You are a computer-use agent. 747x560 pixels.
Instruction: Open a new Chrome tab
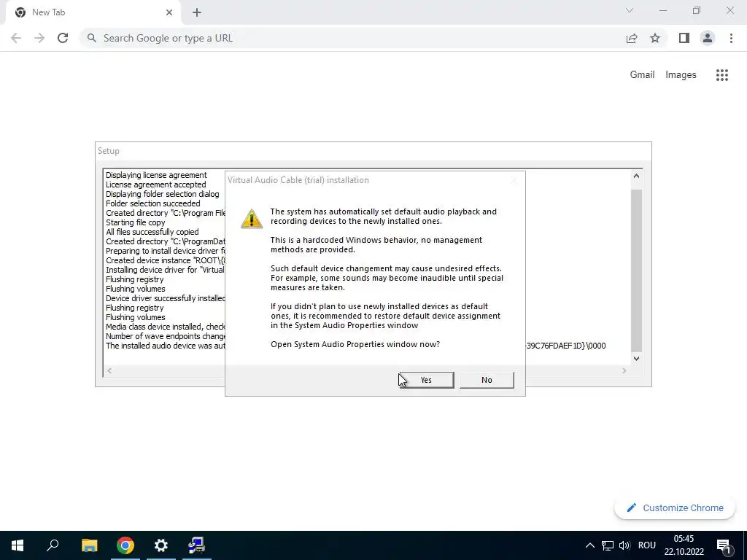[197, 12]
